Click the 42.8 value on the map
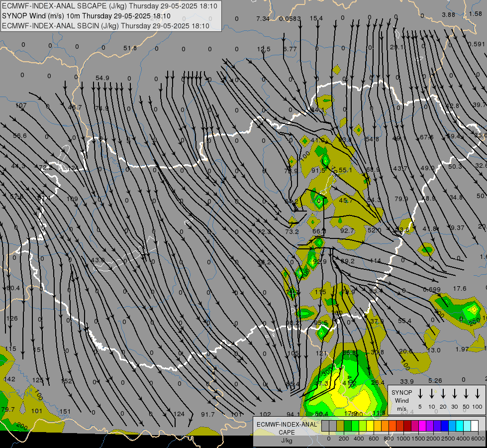 tap(452, 106)
